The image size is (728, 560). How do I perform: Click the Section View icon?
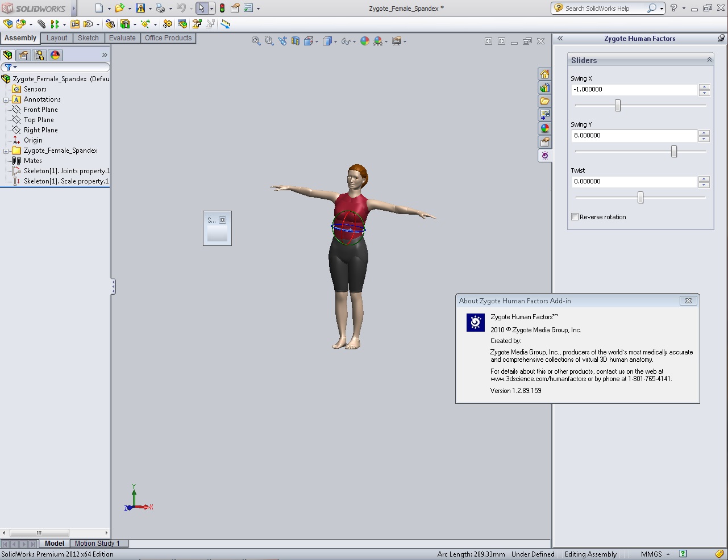pyautogui.click(x=296, y=41)
